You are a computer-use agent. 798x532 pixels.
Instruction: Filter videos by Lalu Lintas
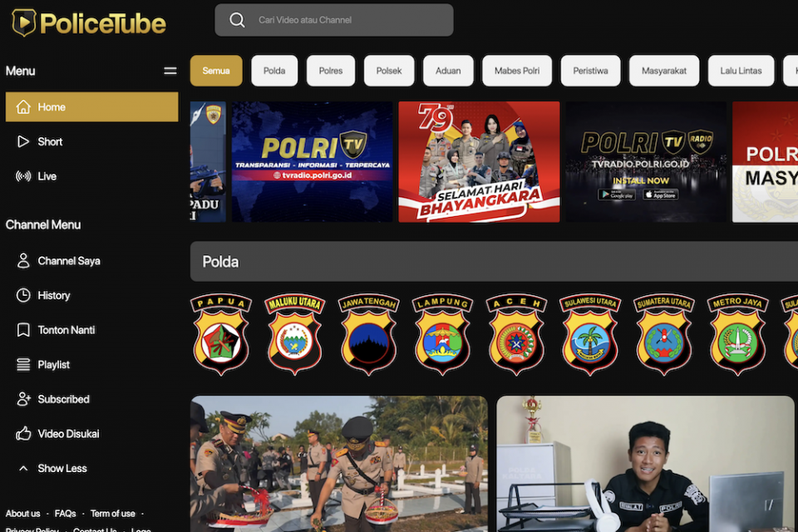pyautogui.click(x=740, y=71)
